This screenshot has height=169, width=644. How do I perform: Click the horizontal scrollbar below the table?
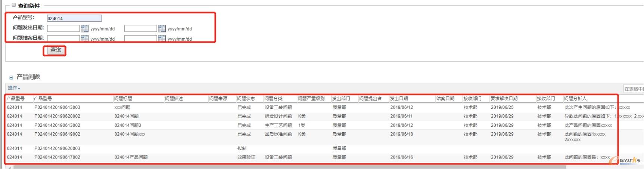[289, 167]
